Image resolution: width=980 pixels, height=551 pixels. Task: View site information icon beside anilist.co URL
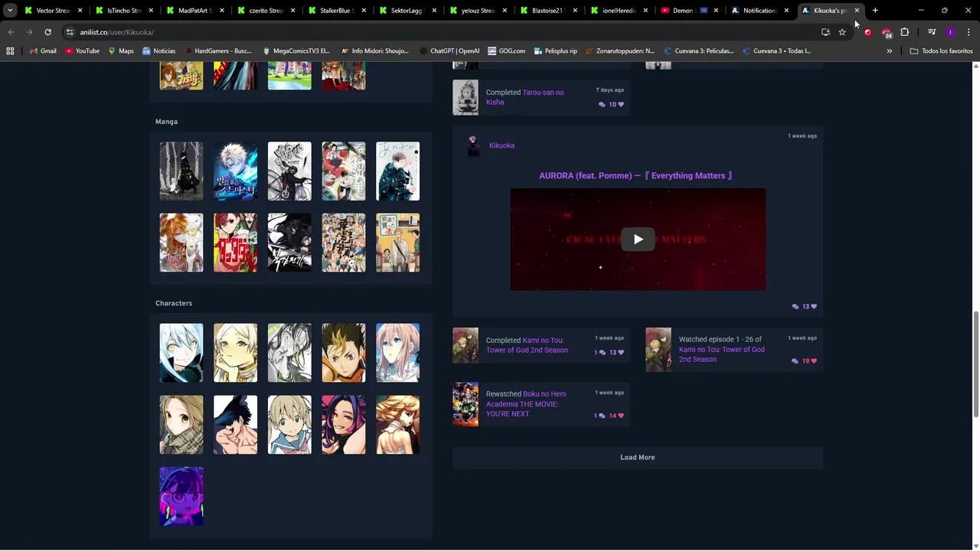[x=70, y=32]
